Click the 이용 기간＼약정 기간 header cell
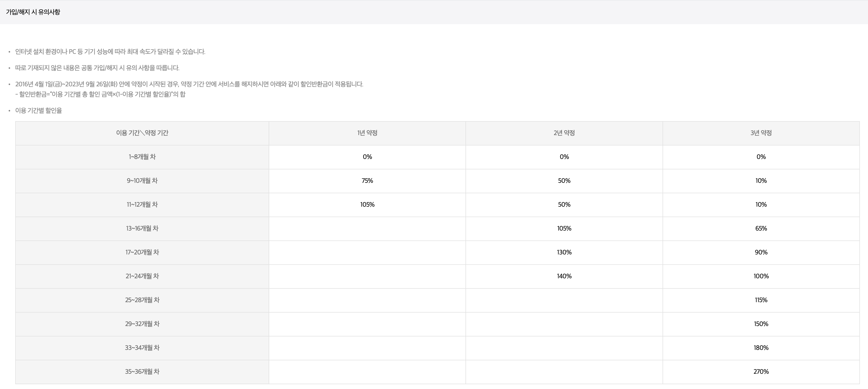868x389 pixels. point(142,133)
